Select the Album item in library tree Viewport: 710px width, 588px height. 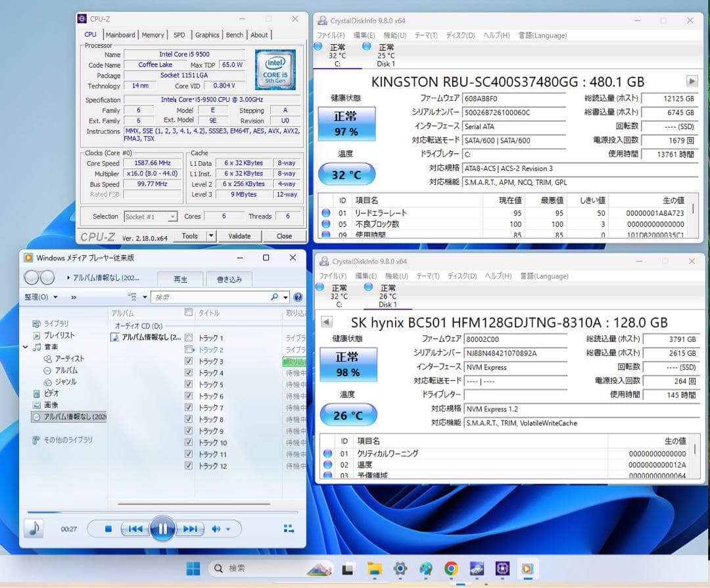pyautogui.click(x=61, y=370)
